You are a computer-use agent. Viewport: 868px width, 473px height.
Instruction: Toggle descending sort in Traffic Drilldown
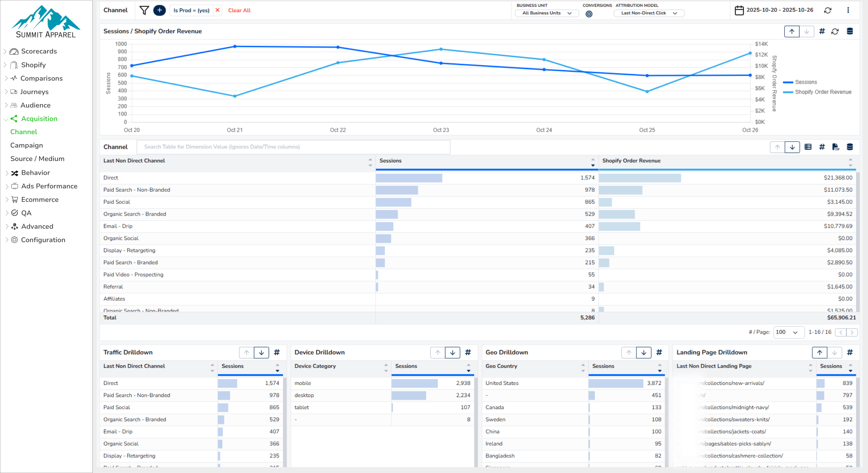coord(261,352)
